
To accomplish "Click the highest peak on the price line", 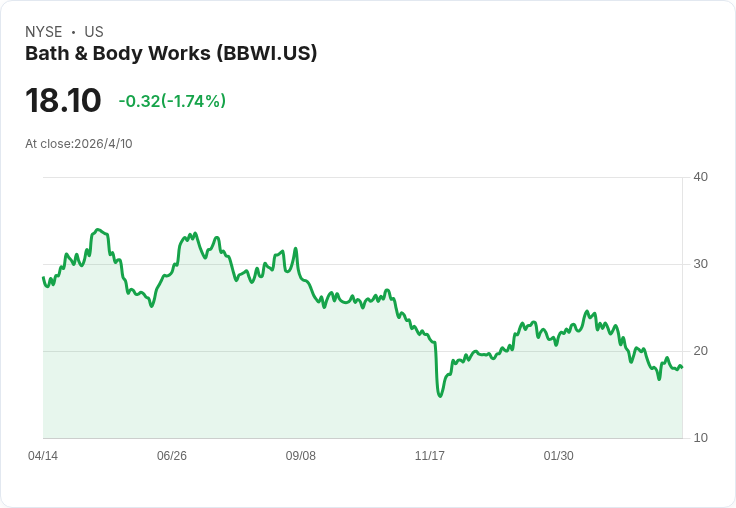I will [x=98, y=230].
